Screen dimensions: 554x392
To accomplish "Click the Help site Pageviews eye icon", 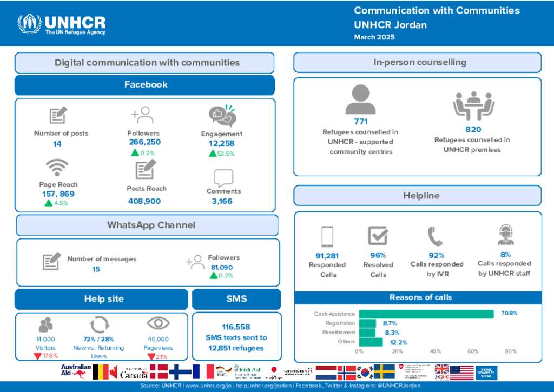I will coord(158,323).
